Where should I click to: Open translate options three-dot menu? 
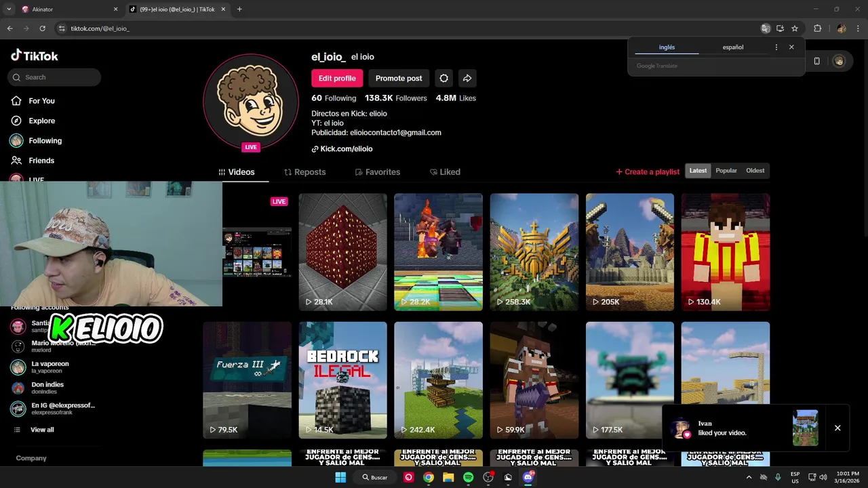776,47
